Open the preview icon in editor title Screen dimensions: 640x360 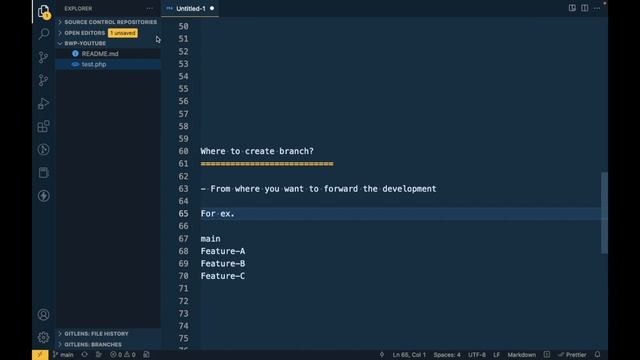[x=572, y=8]
